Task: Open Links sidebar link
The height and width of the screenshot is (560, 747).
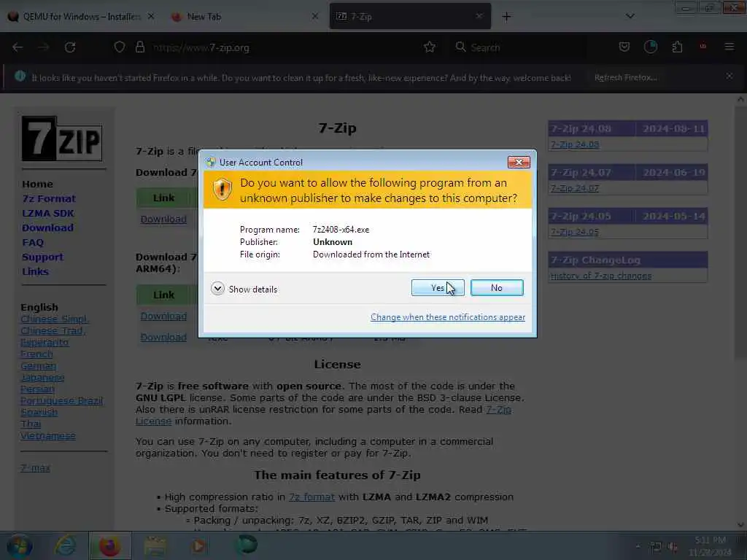Action: pyautogui.click(x=35, y=271)
